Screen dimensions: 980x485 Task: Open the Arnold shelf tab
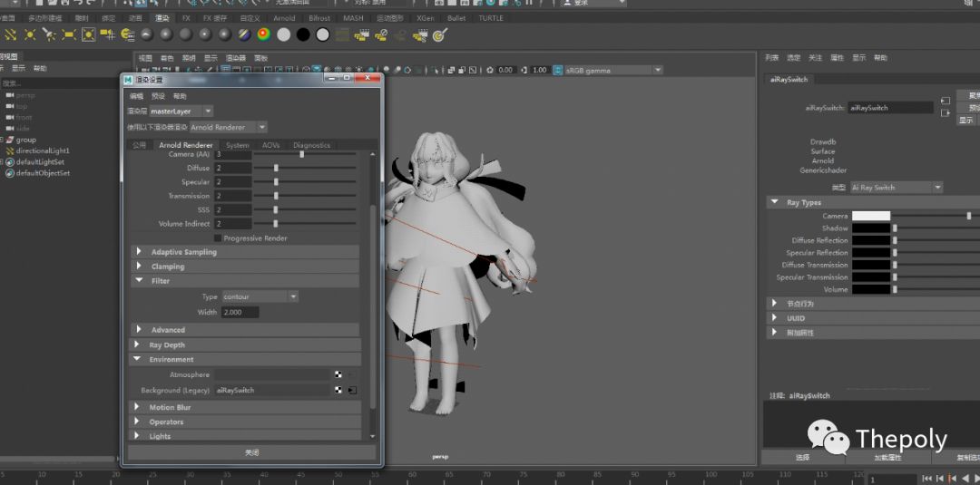[x=284, y=18]
